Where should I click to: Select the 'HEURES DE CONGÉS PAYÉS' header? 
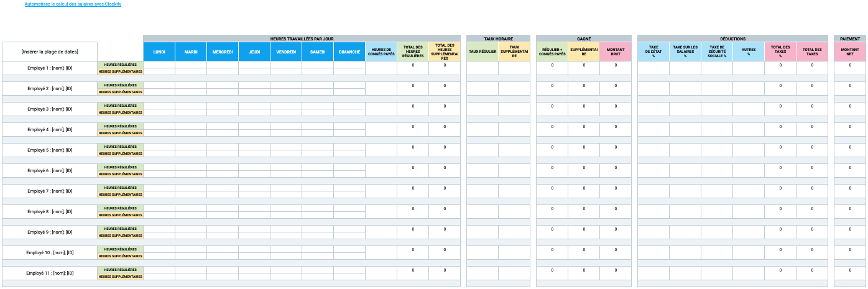click(x=381, y=52)
